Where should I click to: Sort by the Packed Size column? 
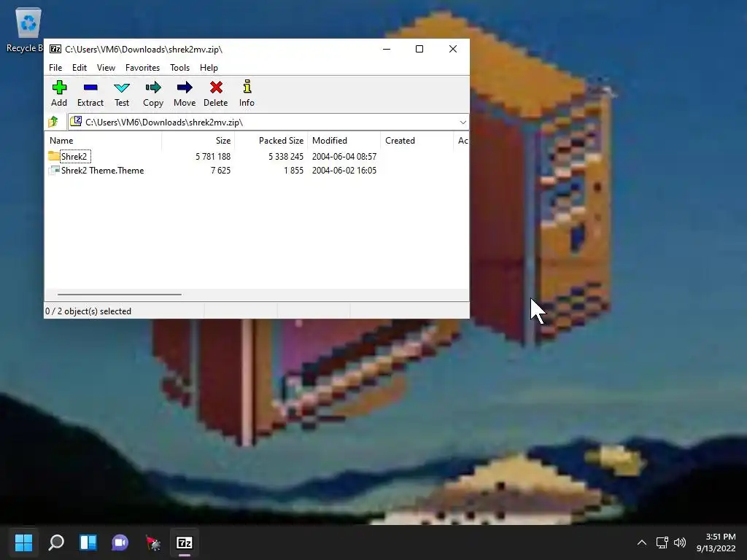tap(271, 141)
